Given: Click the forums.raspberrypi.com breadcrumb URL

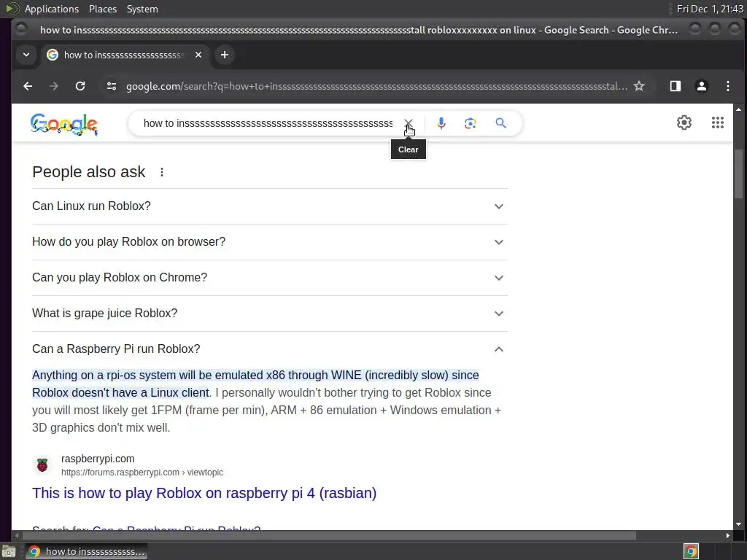Looking at the screenshot, I should (x=142, y=472).
